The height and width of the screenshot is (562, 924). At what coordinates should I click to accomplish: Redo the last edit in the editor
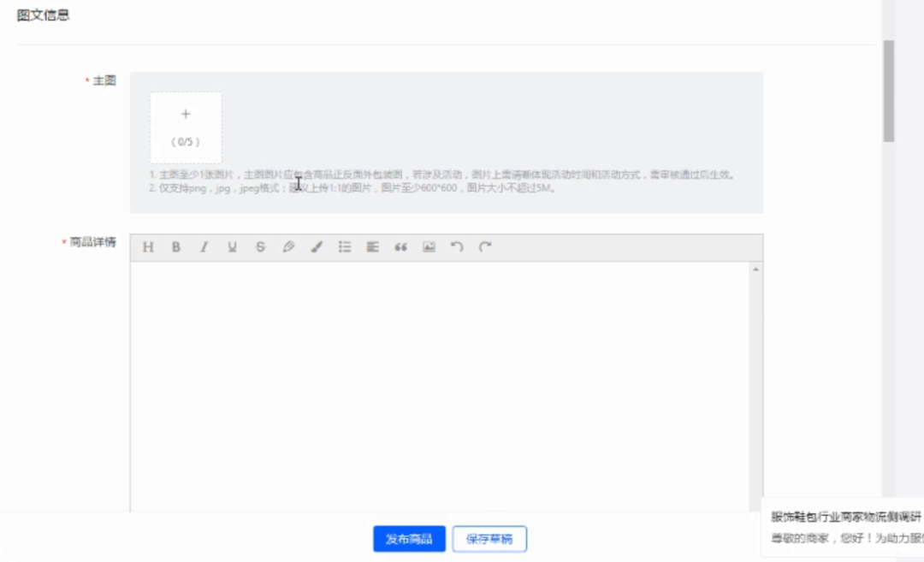tap(483, 247)
